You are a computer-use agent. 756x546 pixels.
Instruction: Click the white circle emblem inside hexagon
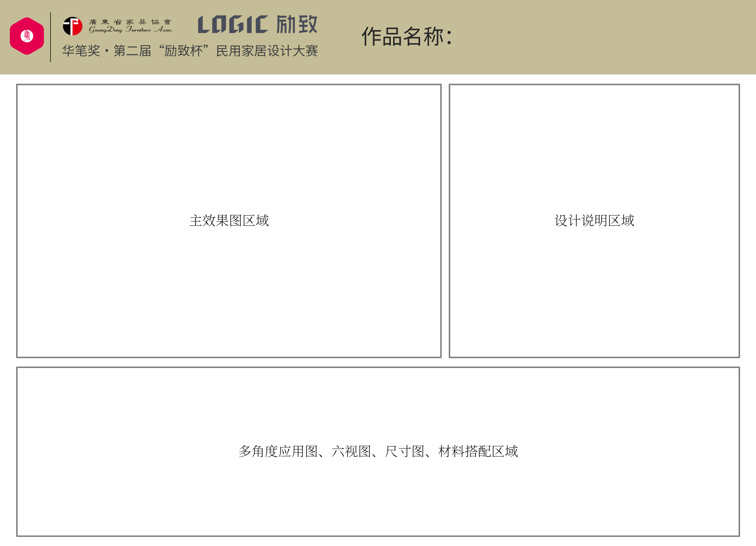(27, 36)
